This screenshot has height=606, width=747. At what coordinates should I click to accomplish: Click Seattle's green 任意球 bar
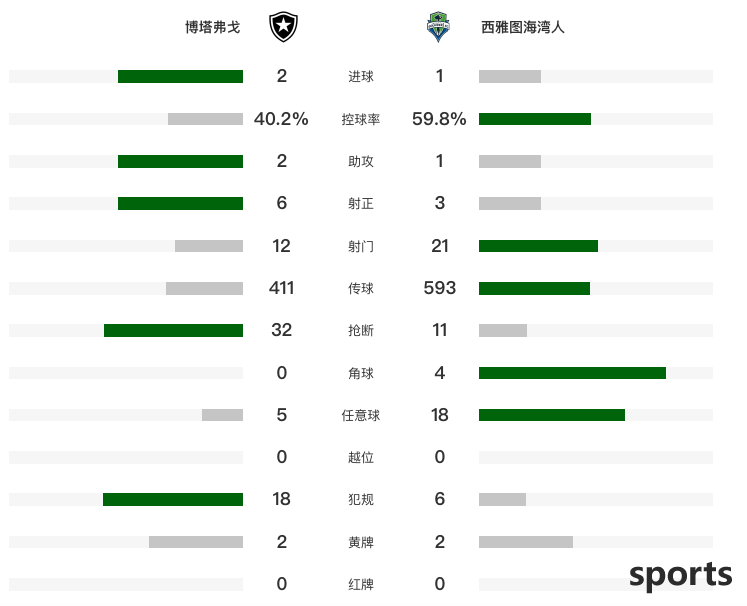pos(552,415)
